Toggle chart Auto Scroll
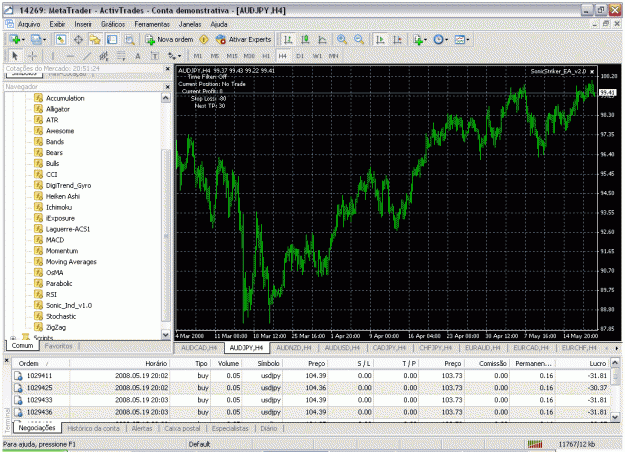The width and height of the screenshot is (625, 452). (380, 39)
